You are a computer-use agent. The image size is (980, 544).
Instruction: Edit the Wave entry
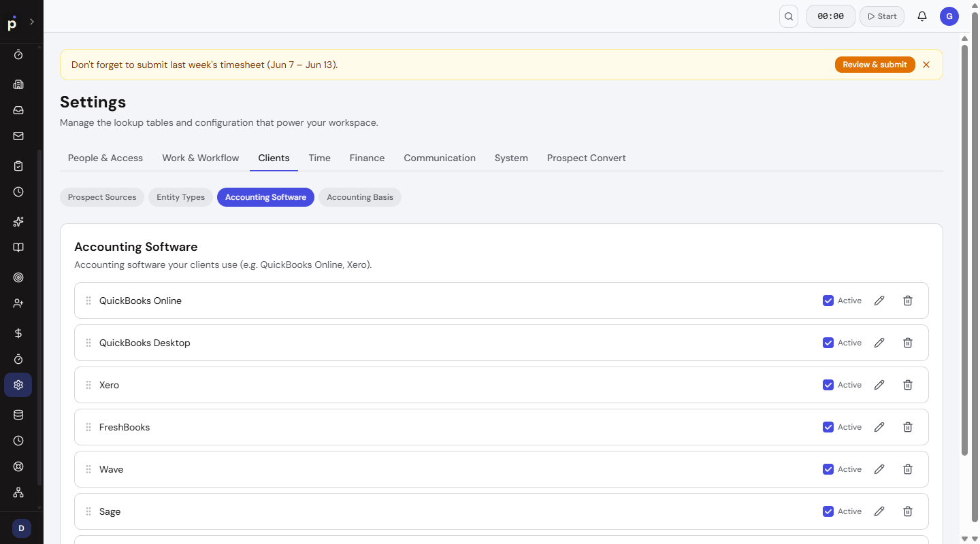[x=879, y=469]
